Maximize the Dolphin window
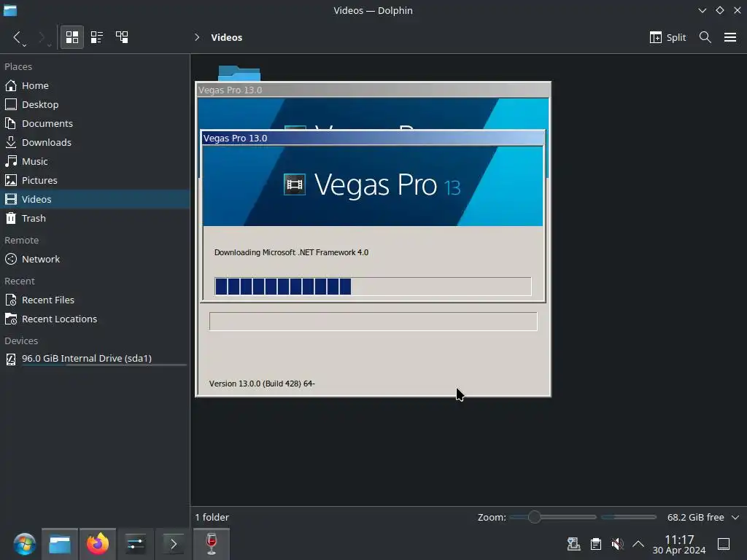 click(720, 10)
